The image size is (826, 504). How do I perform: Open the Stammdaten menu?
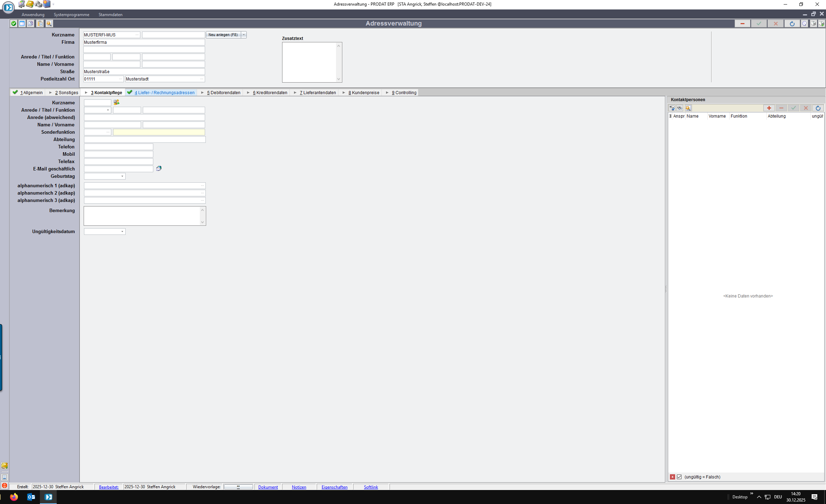pyautogui.click(x=110, y=15)
